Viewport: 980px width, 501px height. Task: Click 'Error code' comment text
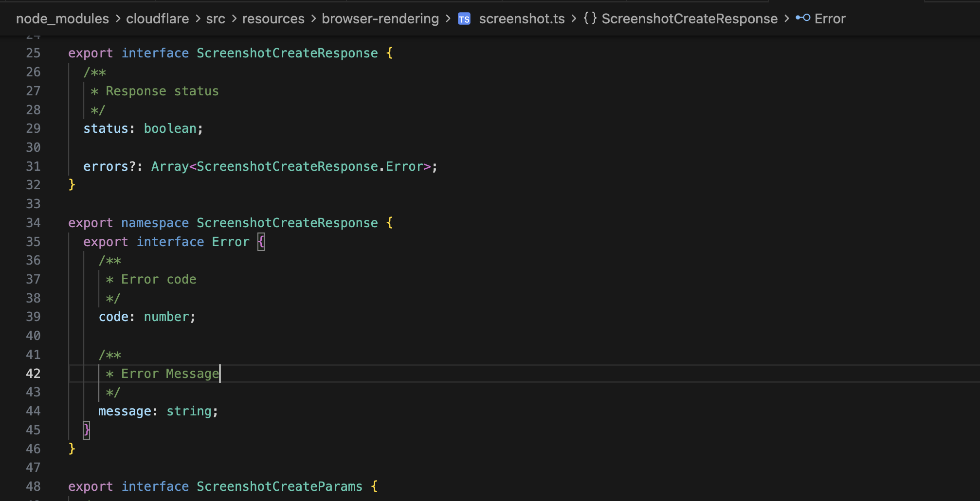[x=159, y=279]
